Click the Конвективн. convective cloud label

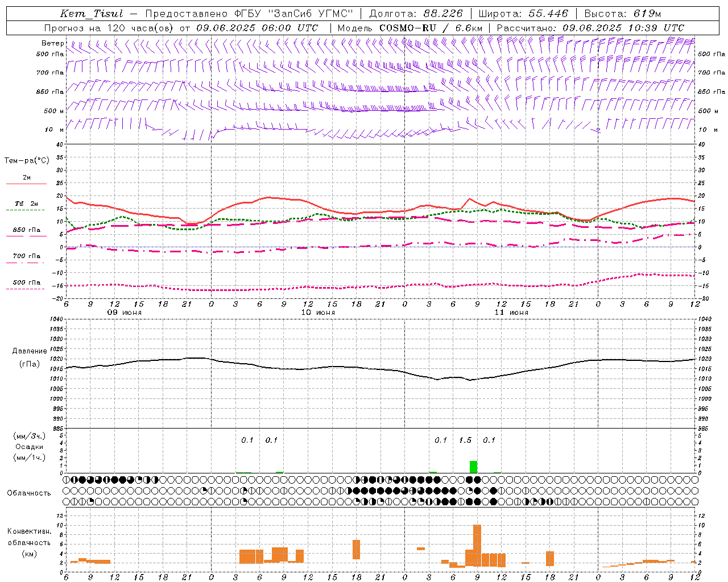(29, 531)
